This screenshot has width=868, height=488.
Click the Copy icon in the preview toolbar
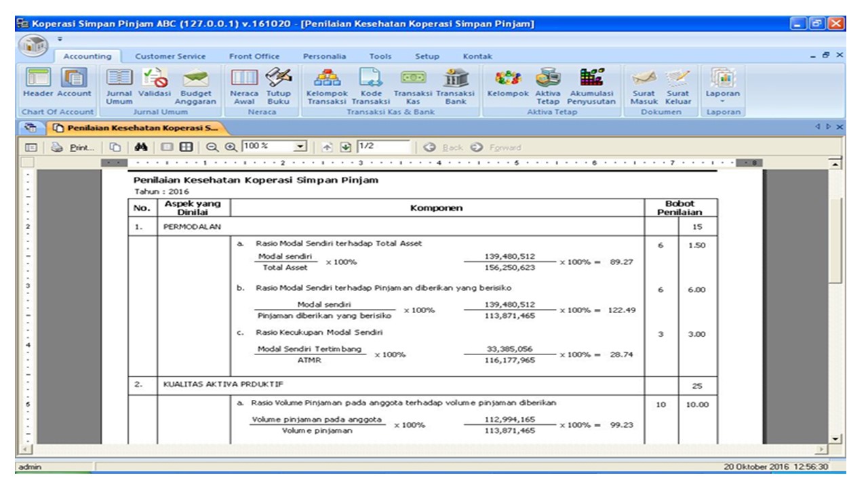pos(115,147)
